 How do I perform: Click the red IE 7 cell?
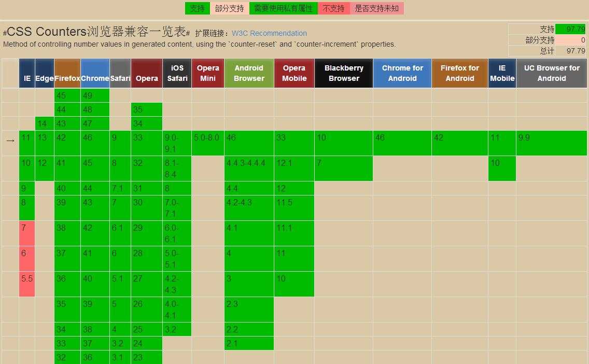pyautogui.click(x=26, y=233)
